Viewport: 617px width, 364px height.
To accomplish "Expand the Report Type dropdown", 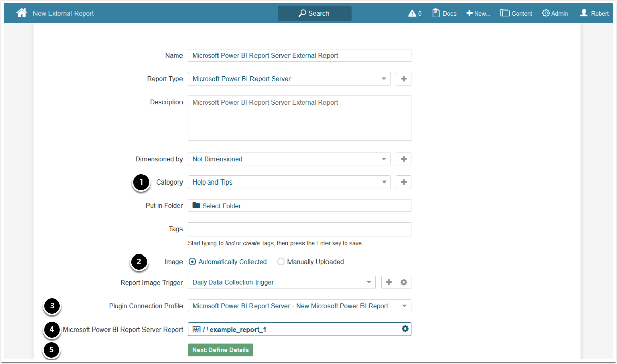I will 289,79.
